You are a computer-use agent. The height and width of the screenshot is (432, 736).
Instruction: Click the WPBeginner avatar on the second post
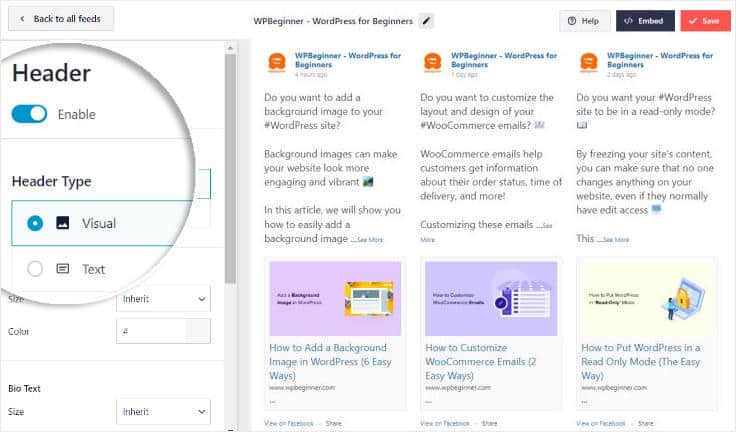click(x=433, y=63)
